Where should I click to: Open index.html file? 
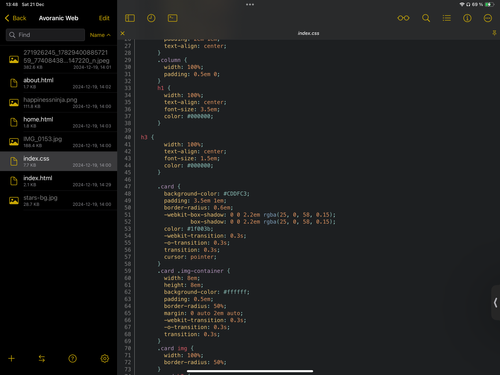pyautogui.click(x=58, y=181)
